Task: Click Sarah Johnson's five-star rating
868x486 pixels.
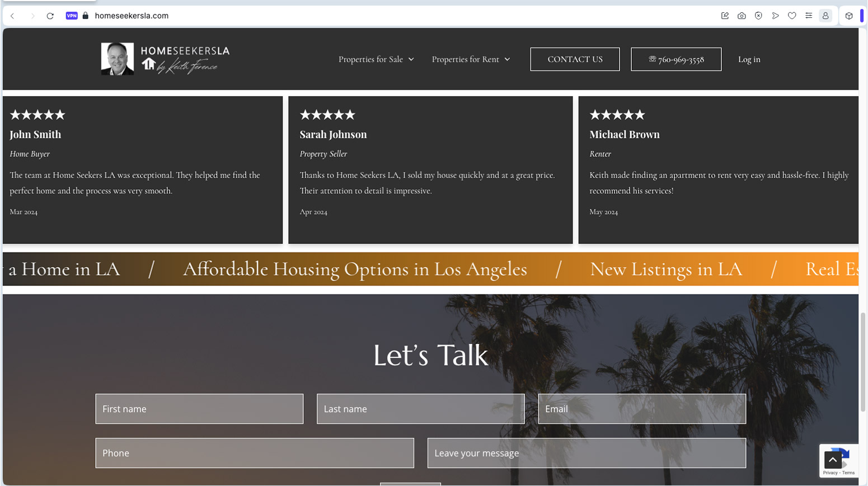Action: (x=327, y=115)
